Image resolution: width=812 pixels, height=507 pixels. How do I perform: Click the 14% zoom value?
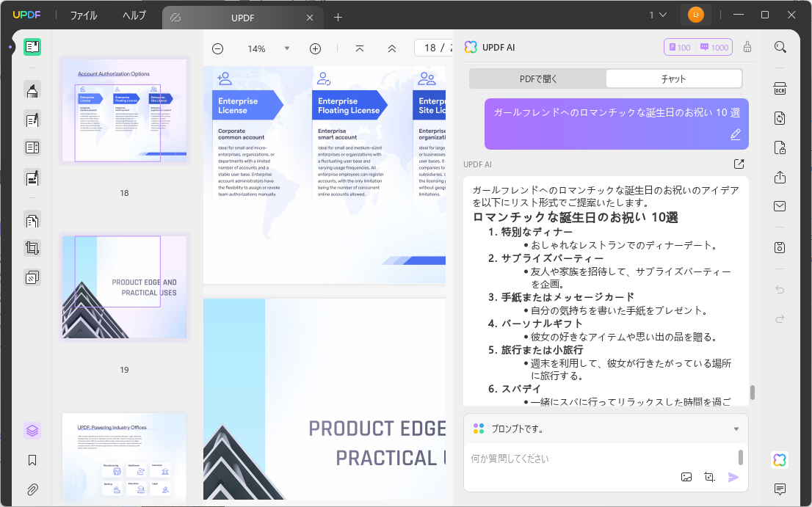click(256, 48)
